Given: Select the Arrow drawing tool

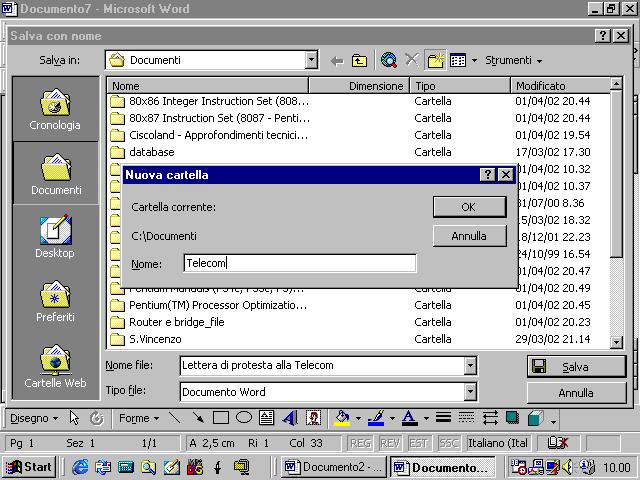Looking at the screenshot, I should 198,418.
